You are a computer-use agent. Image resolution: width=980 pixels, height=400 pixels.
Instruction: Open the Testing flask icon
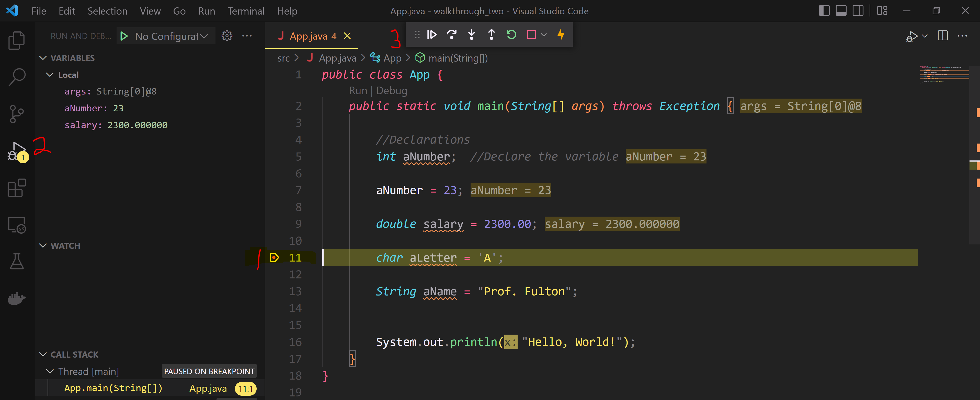pos(17,261)
